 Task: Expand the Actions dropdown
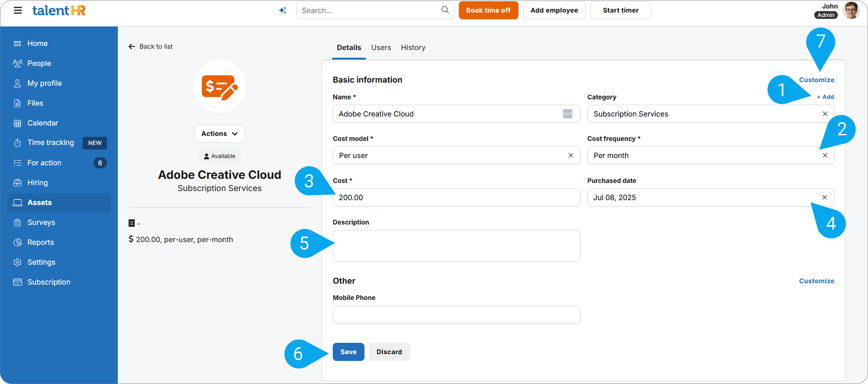tap(219, 134)
